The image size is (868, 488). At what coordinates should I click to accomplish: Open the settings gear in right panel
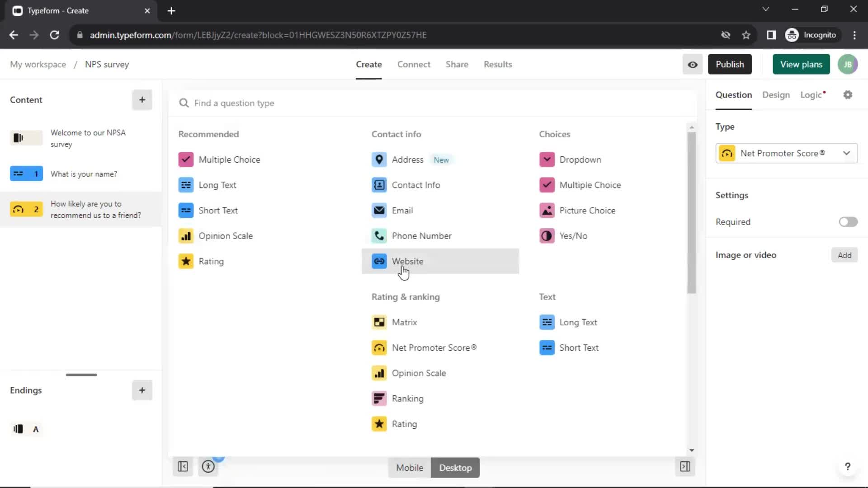(848, 95)
